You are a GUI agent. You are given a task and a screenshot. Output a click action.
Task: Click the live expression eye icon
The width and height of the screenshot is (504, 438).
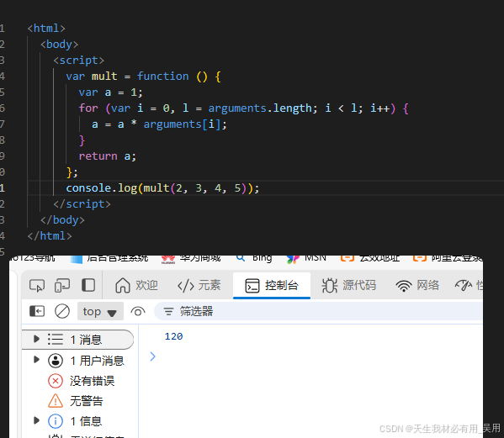(138, 312)
